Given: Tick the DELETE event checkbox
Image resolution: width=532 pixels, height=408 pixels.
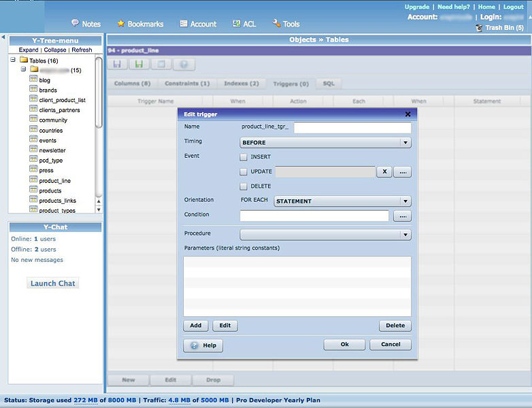Looking at the screenshot, I should coord(244,186).
